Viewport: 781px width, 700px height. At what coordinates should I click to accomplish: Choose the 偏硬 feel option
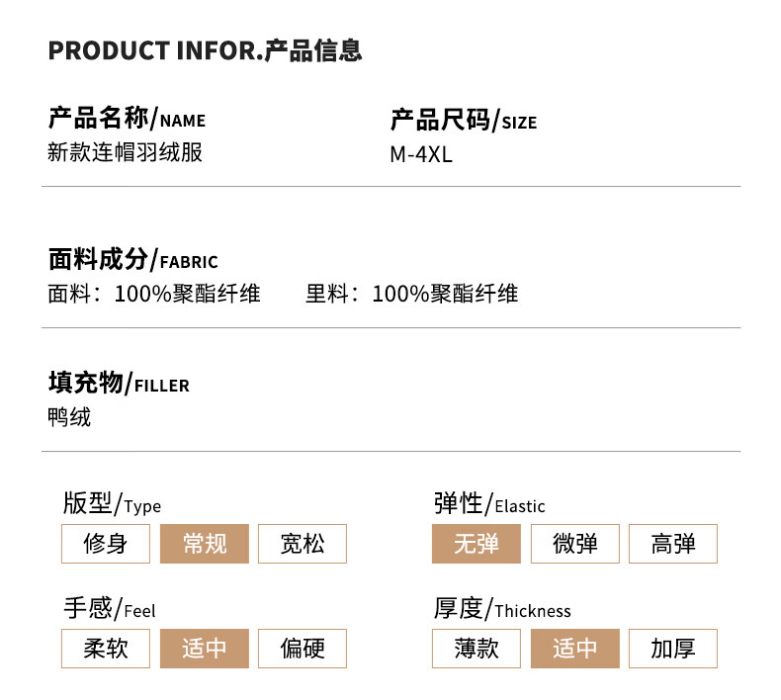click(303, 649)
